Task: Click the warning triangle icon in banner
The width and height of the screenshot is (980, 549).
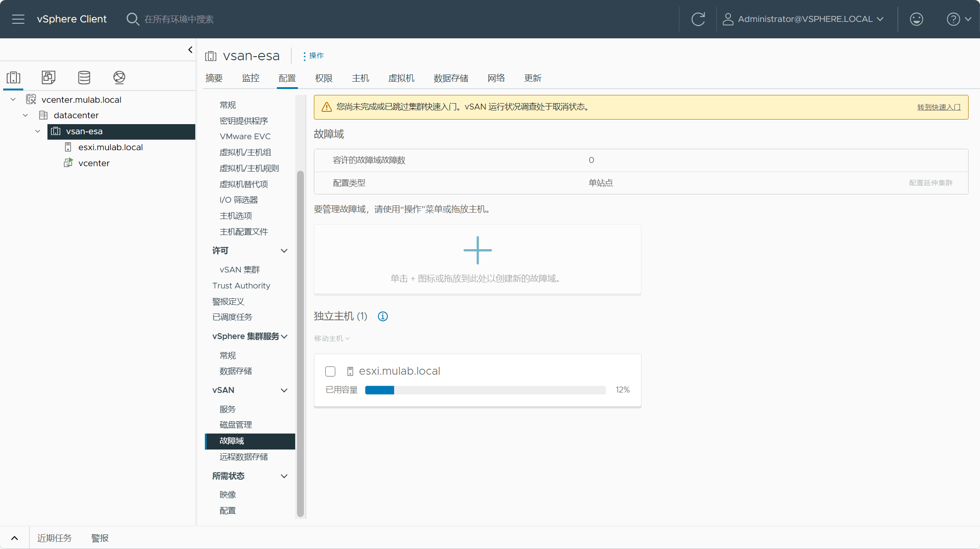Action: pos(326,107)
